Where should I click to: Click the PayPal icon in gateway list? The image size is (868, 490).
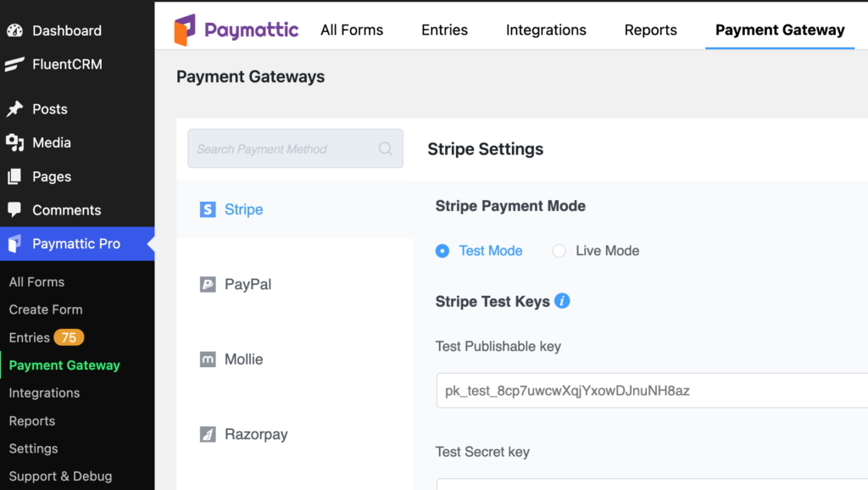point(208,285)
